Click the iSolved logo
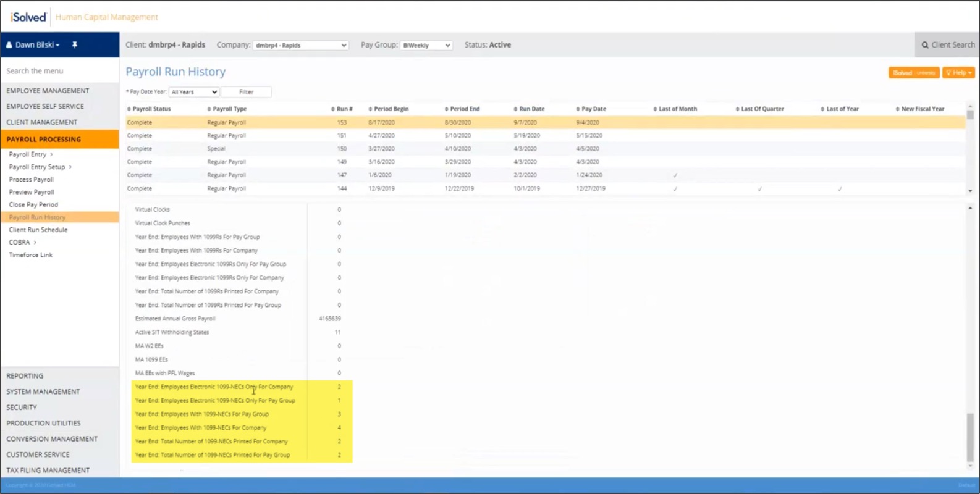 click(x=28, y=17)
